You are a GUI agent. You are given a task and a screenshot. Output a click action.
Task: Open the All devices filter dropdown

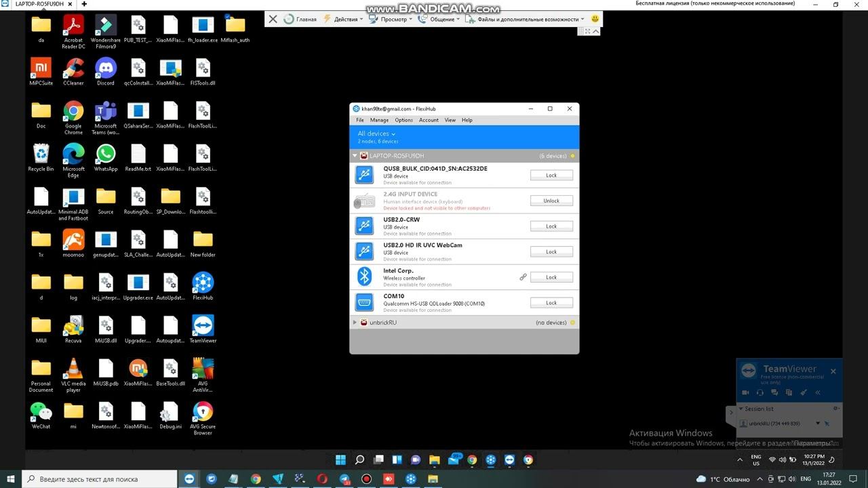(x=376, y=134)
